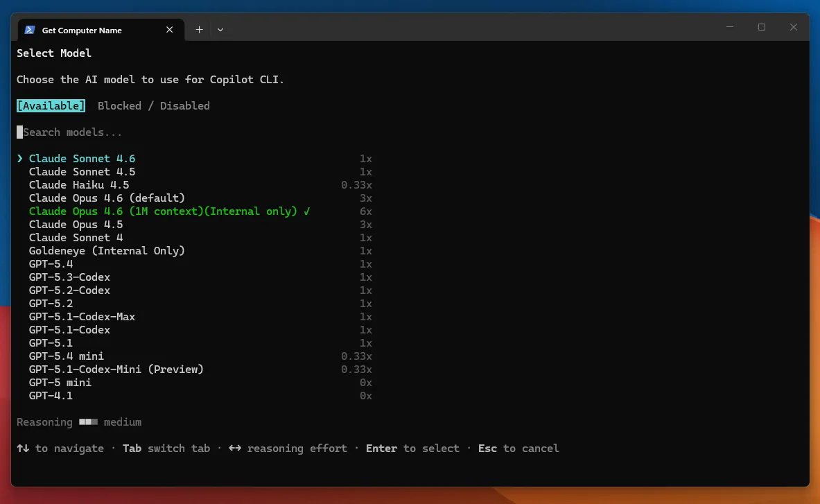The height and width of the screenshot is (504, 820).
Task: Click the PowerShell icon in the tab
Action: click(x=30, y=30)
